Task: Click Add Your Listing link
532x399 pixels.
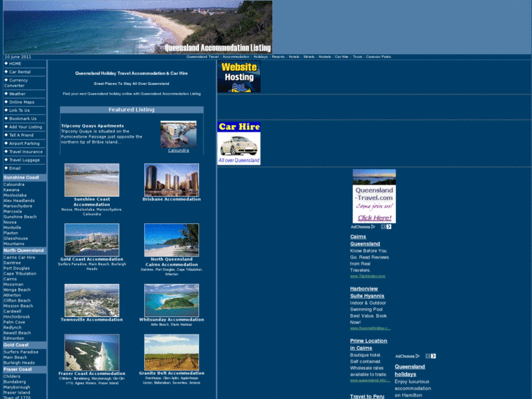Action: (26, 127)
